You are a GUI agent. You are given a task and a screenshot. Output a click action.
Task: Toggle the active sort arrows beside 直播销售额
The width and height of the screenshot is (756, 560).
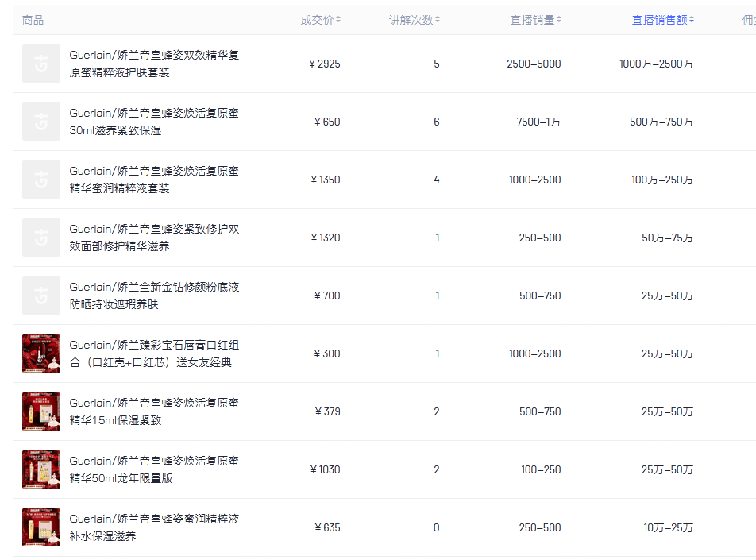(x=692, y=20)
